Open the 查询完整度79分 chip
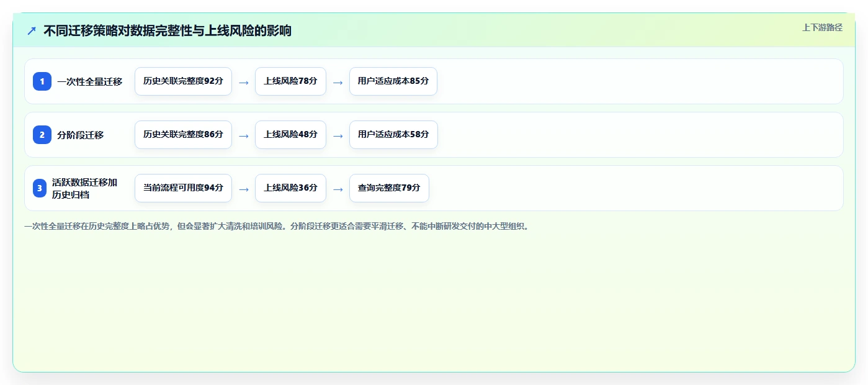Screen dimensions: 868x385 click(x=389, y=188)
